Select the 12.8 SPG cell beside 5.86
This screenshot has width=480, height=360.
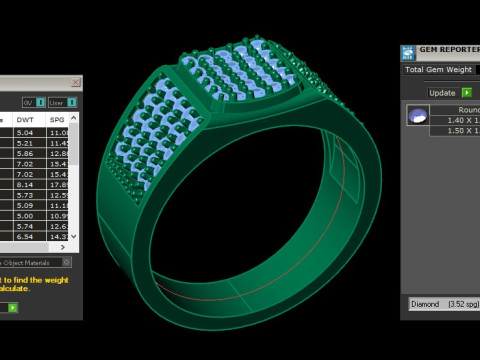[x=58, y=154]
